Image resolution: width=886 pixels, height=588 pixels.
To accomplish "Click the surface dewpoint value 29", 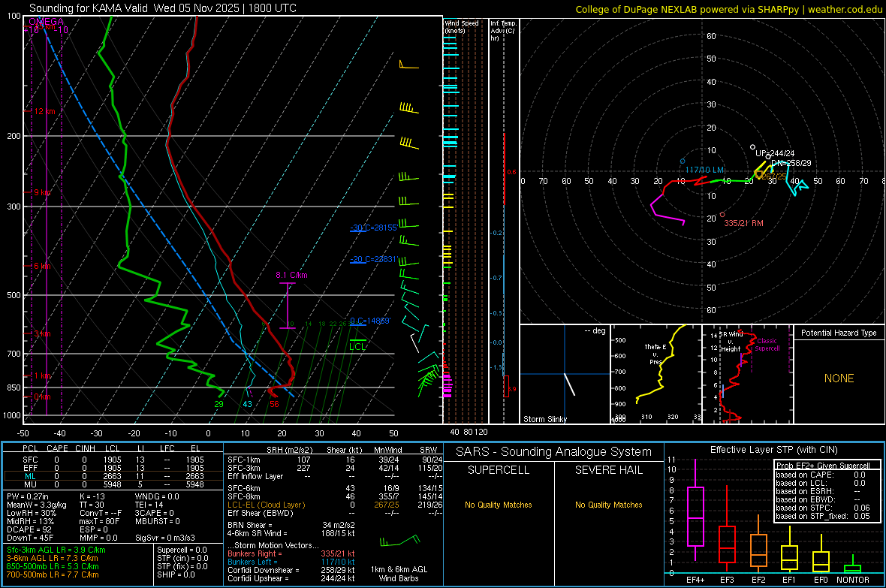I will point(218,404).
